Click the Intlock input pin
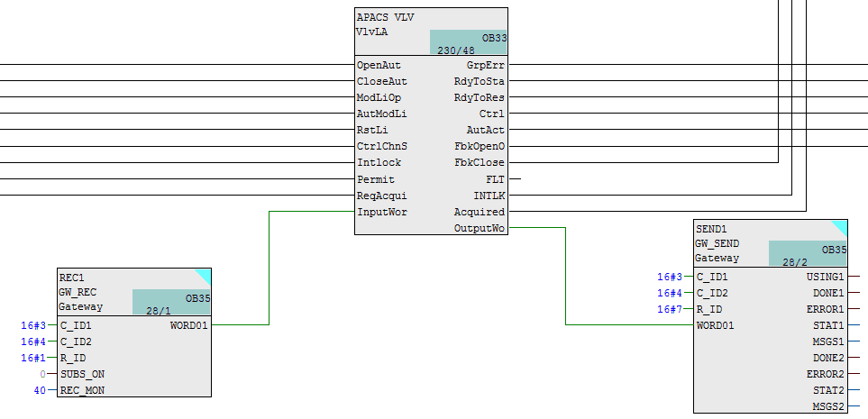Image resolution: width=868 pixels, height=419 pixels. tap(379, 163)
